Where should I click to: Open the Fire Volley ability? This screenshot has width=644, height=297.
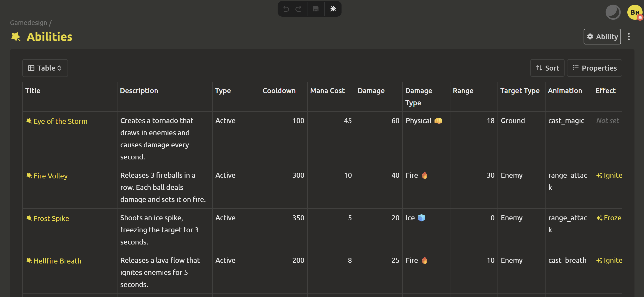(51, 176)
